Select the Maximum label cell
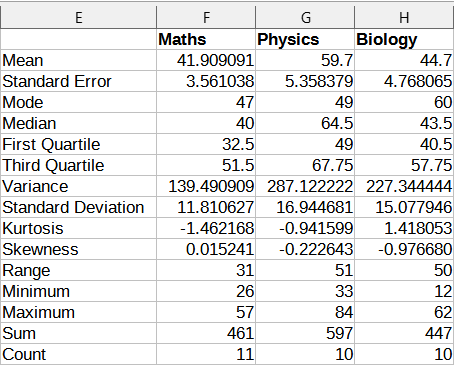The height and width of the screenshot is (365, 454). 78,312
